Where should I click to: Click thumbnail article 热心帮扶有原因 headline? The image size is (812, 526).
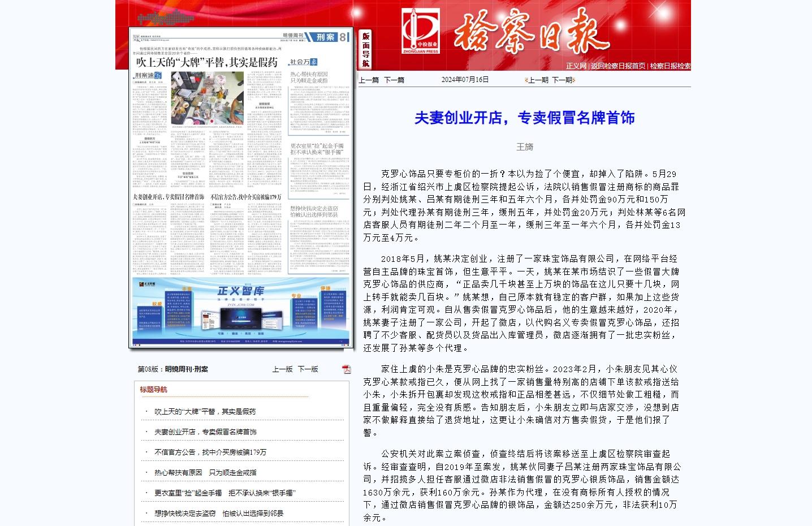309,77
